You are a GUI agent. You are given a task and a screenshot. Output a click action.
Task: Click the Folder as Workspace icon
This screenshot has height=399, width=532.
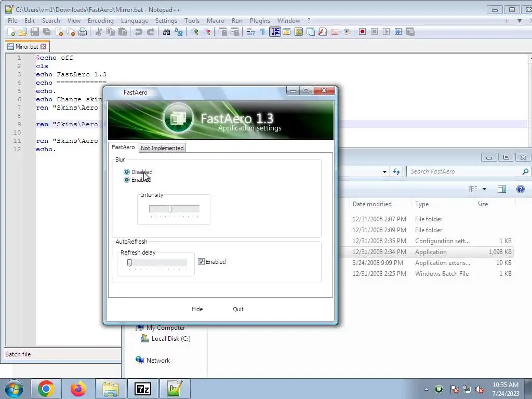[x=335, y=32]
